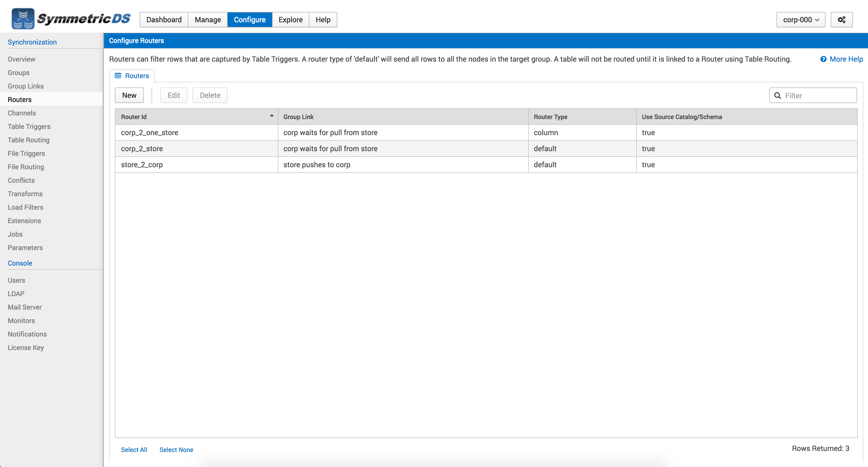Viewport: 868px width, 467px height.
Task: Select the corp_2_one_store router row
Action: pos(486,133)
